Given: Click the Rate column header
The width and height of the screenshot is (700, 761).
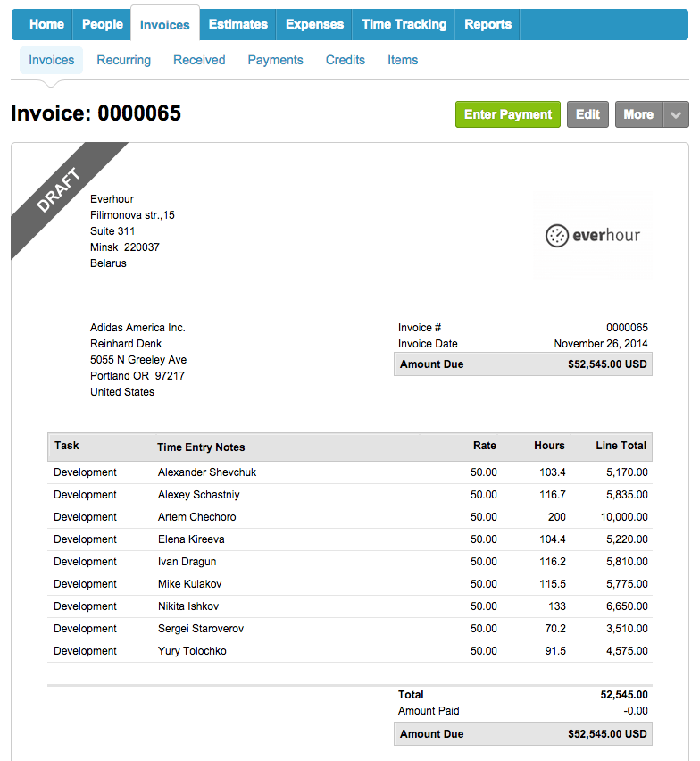Looking at the screenshot, I should point(485,446).
